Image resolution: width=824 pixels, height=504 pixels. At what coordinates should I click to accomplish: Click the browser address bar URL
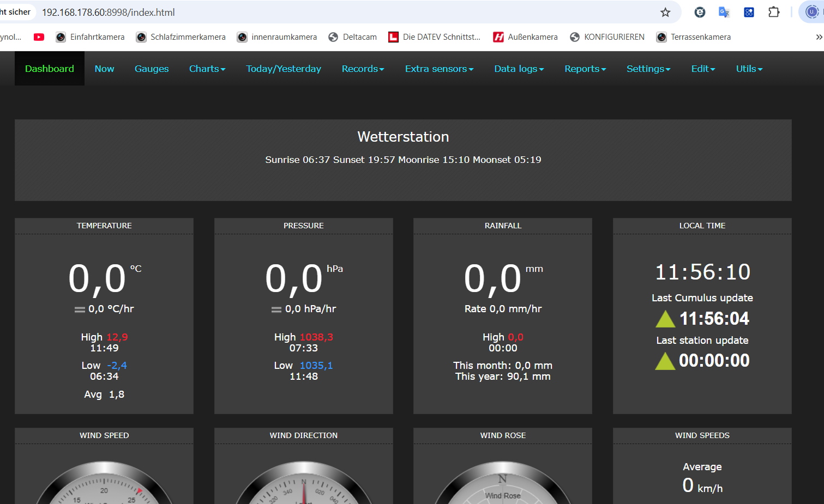(109, 12)
